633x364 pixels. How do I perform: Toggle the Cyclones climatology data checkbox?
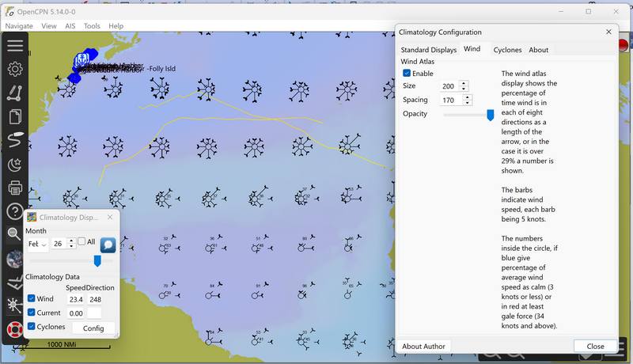[31, 326]
